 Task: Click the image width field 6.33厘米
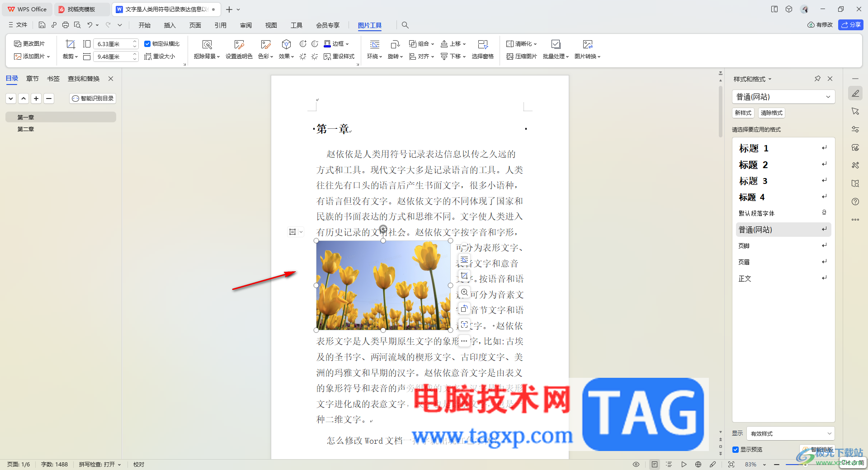113,44
